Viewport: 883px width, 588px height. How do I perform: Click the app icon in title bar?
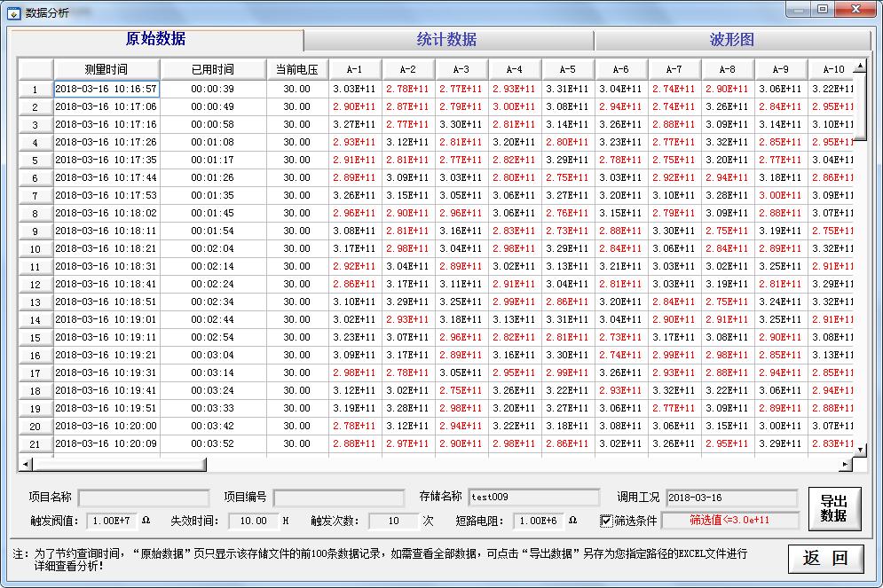tap(13, 12)
